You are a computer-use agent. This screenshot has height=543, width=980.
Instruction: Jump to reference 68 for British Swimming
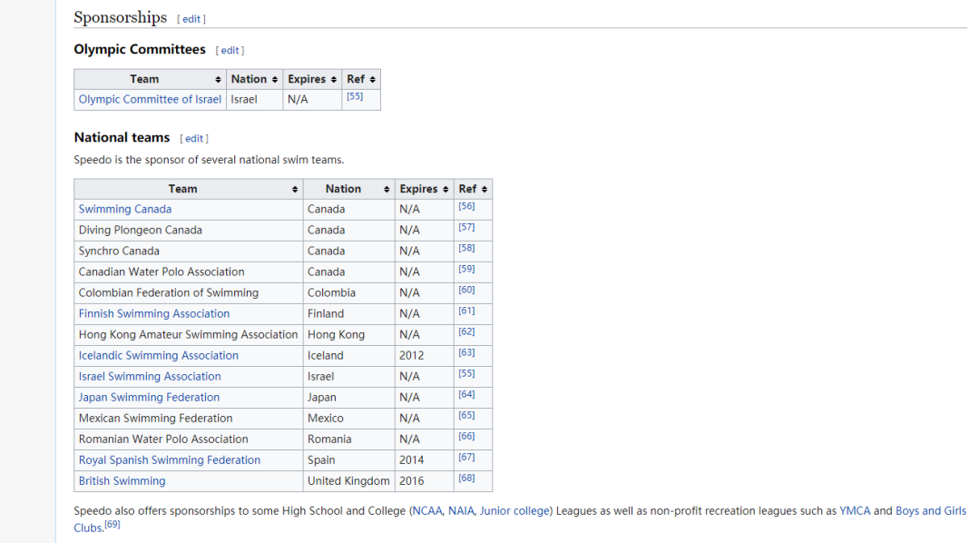click(466, 479)
